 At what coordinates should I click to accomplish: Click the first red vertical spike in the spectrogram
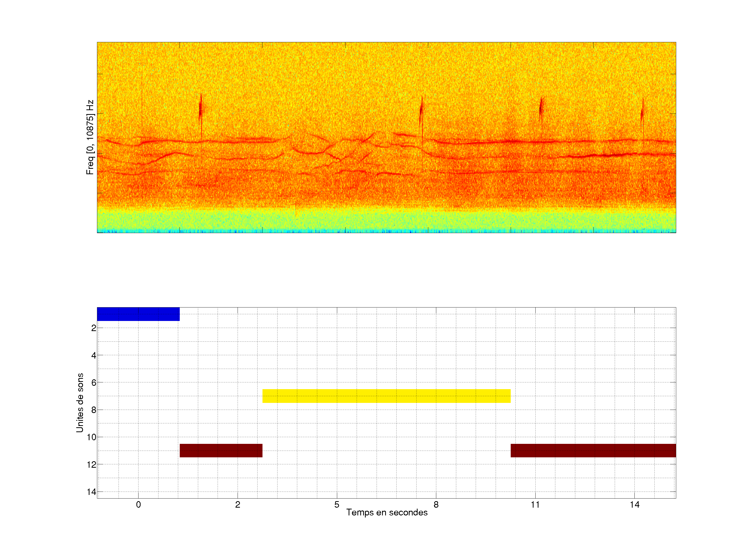200,109
